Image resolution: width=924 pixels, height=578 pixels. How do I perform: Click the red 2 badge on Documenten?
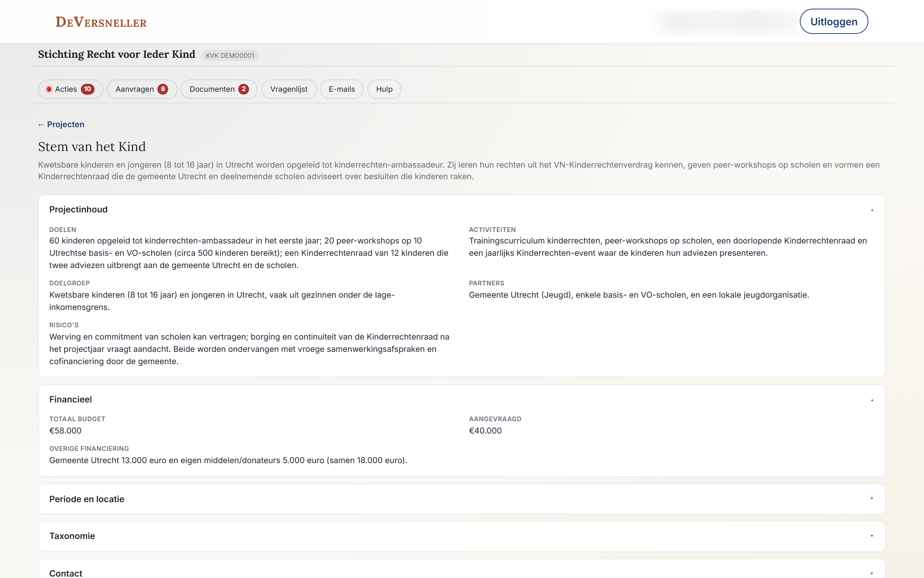244,89
